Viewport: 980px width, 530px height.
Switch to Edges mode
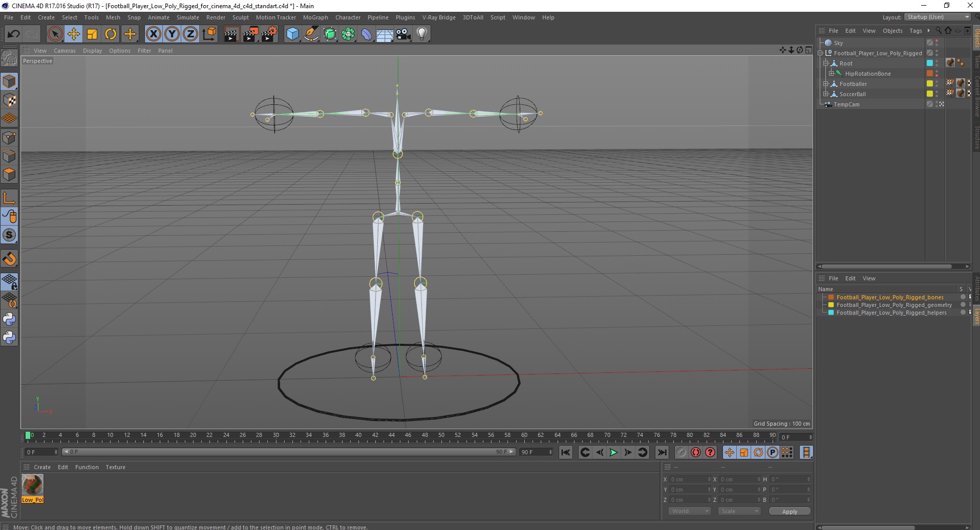9,156
